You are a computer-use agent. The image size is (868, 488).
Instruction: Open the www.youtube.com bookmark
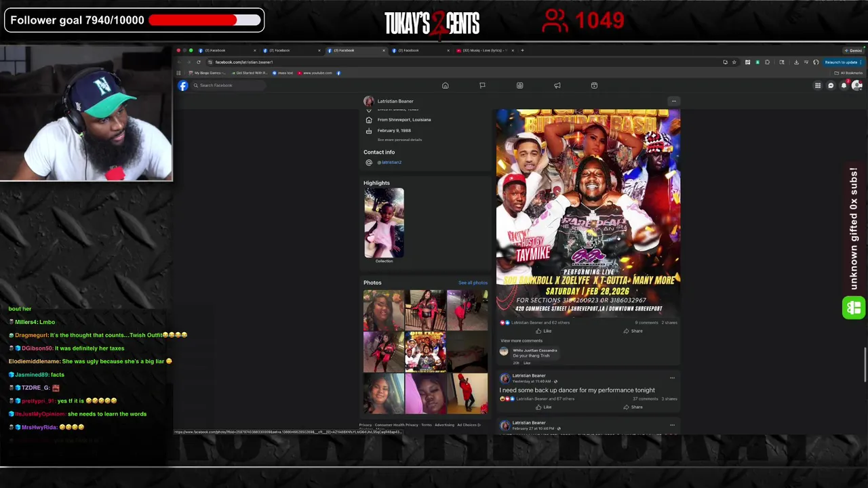[315, 73]
